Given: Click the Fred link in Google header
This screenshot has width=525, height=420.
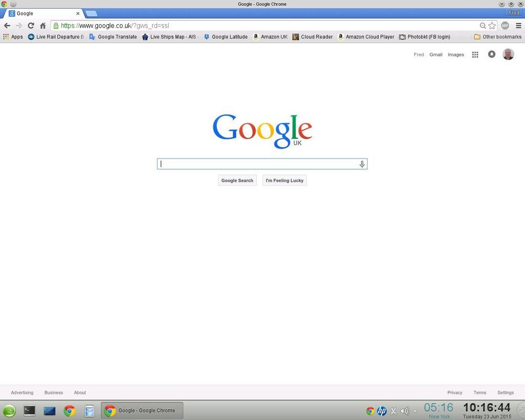Looking at the screenshot, I should click(418, 54).
